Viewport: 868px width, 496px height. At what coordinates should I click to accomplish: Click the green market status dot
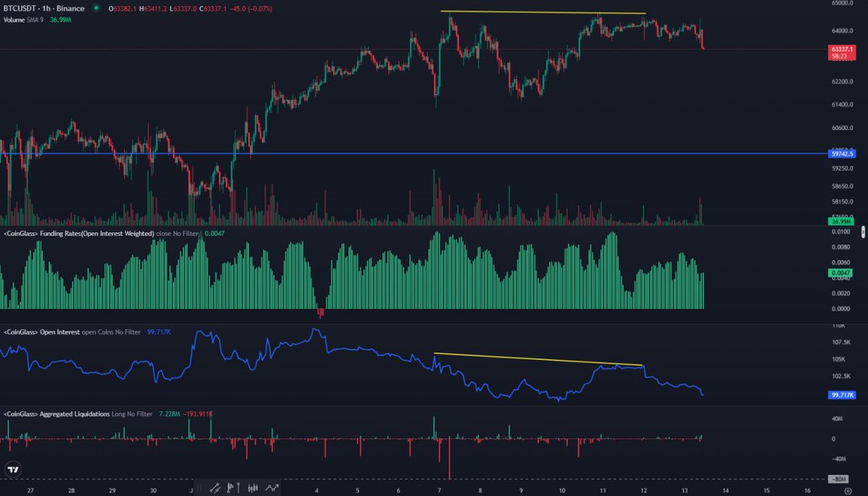point(96,9)
